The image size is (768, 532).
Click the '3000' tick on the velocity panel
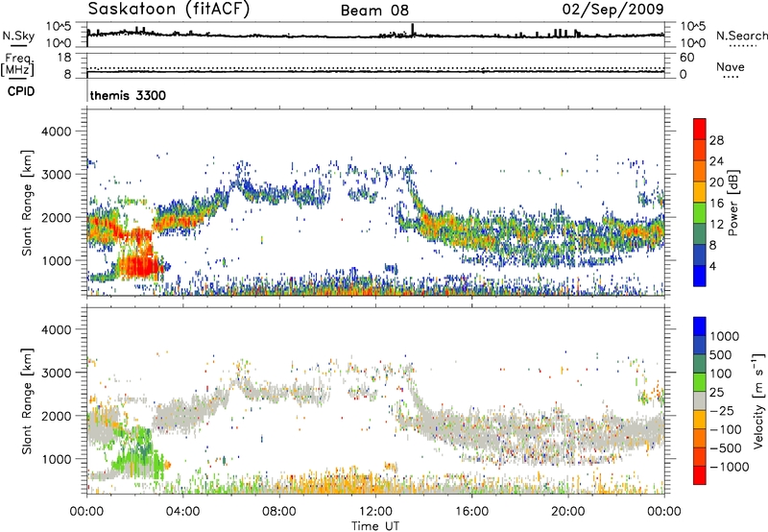[56, 373]
